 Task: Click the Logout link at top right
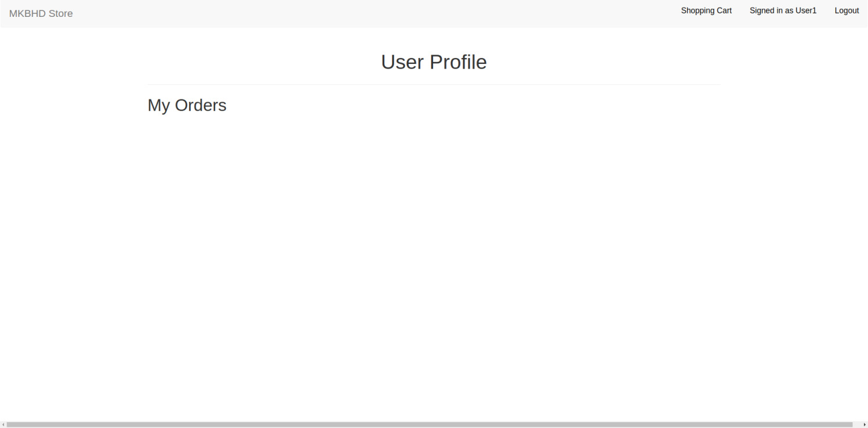click(x=846, y=10)
